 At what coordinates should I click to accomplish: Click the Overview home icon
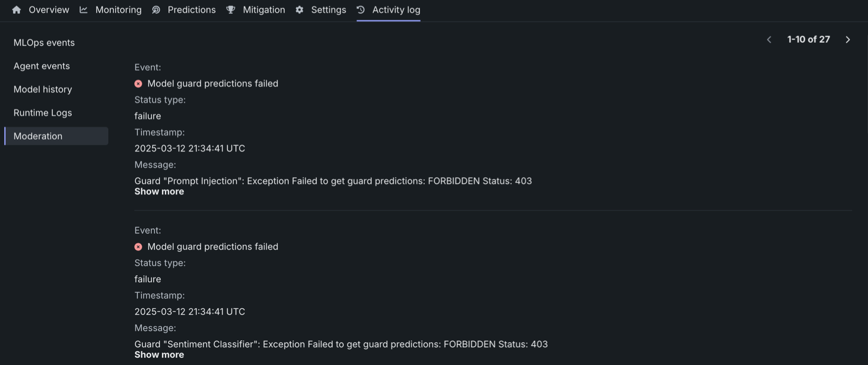(x=17, y=10)
